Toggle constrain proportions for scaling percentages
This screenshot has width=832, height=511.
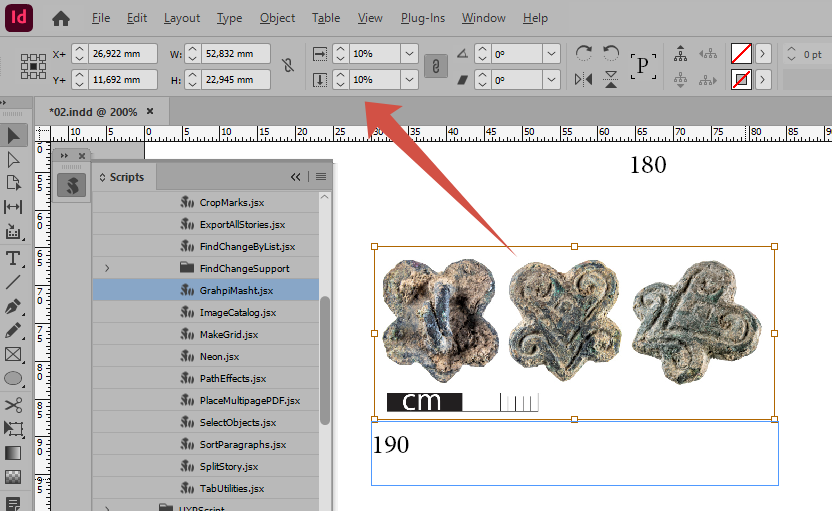click(x=436, y=66)
